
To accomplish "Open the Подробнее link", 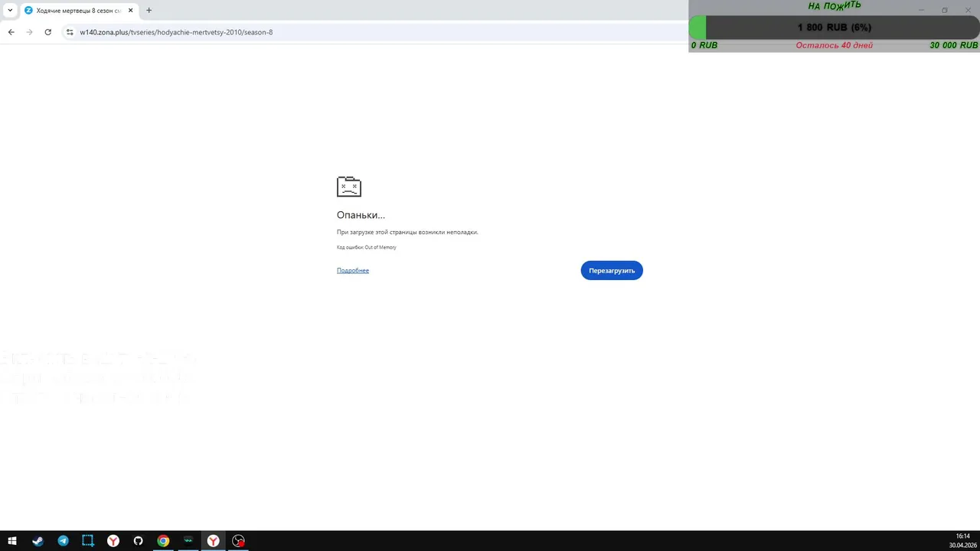I will click(x=353, y=270).
